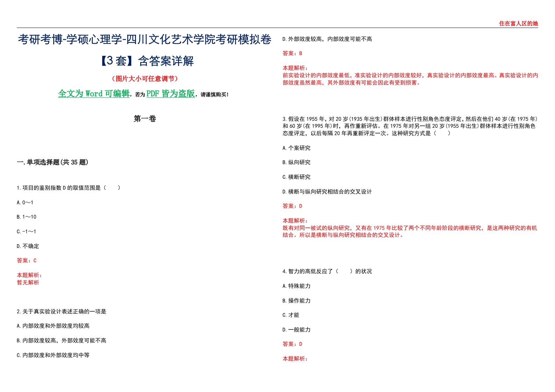The height and width of the screenshot is (392, 555).
Task: Select option D. 外部效度较高，内部效度可能不高
Action: (327, 39)
